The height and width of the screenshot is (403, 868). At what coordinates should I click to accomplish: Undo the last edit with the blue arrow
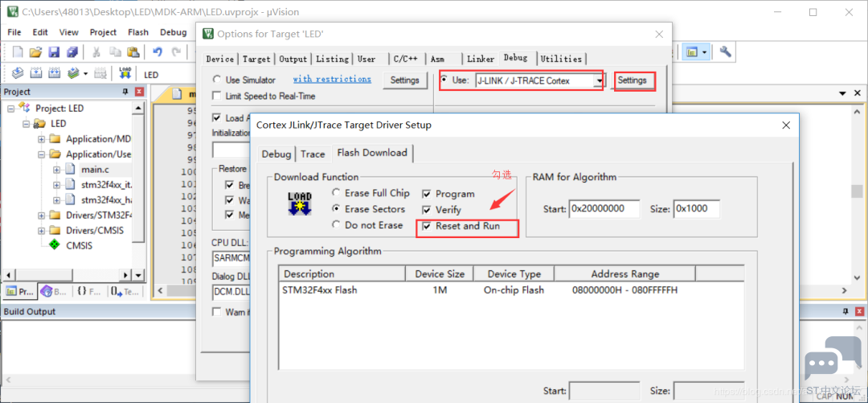point(158,52)
